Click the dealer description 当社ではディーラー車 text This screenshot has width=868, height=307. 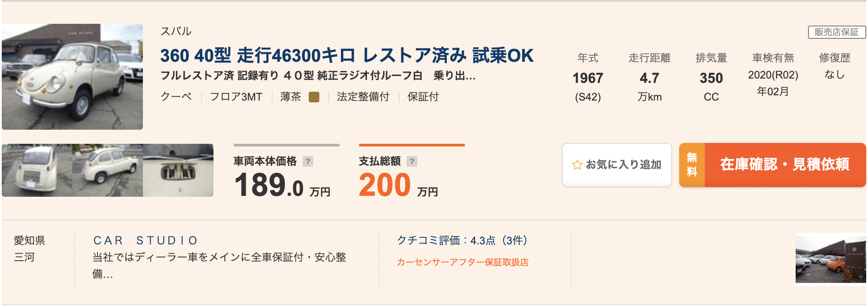point(219,265)
